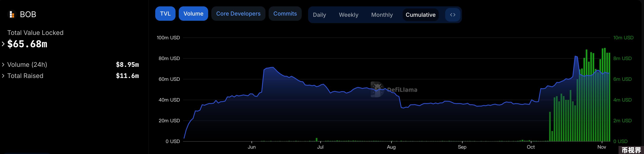Click the Sep tick on the timeline
This screenshot has height=154, width=644.
click(x=462, y=147)
